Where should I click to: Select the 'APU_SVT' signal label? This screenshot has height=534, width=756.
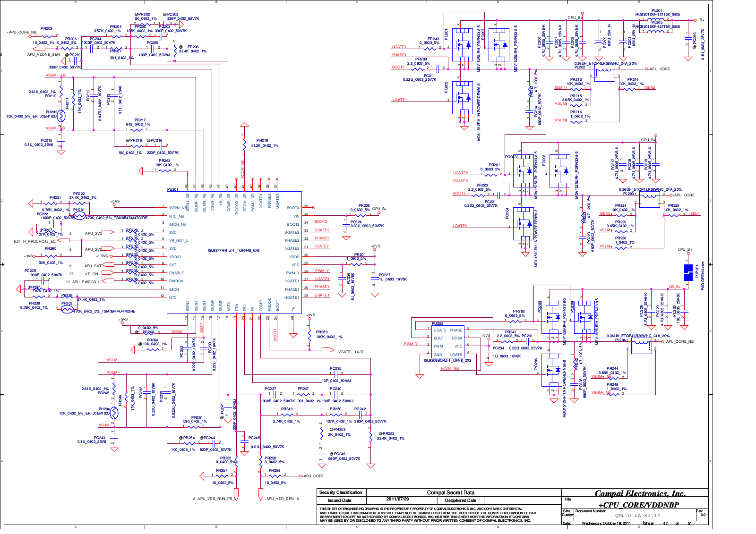[x=93, y=266]
